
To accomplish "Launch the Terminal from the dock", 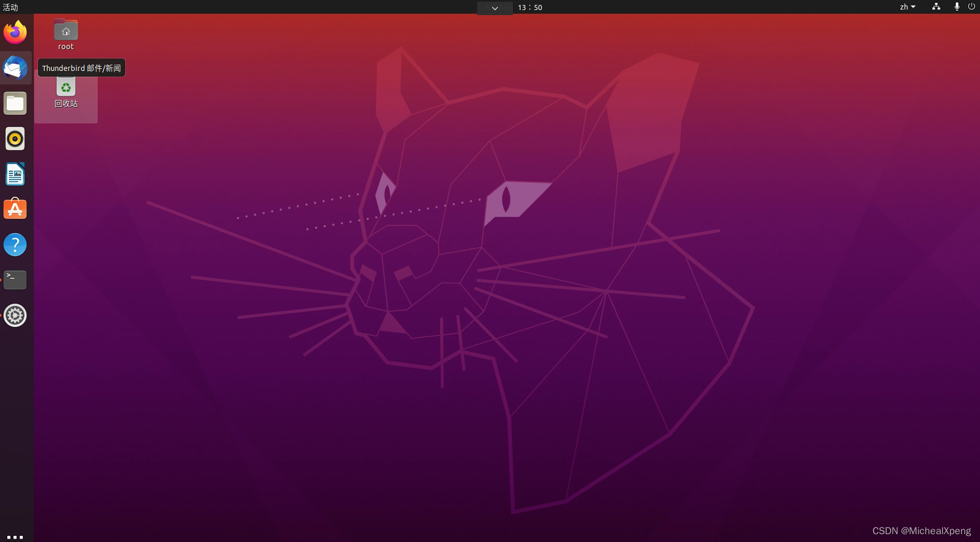I will (x=15, y=280).
